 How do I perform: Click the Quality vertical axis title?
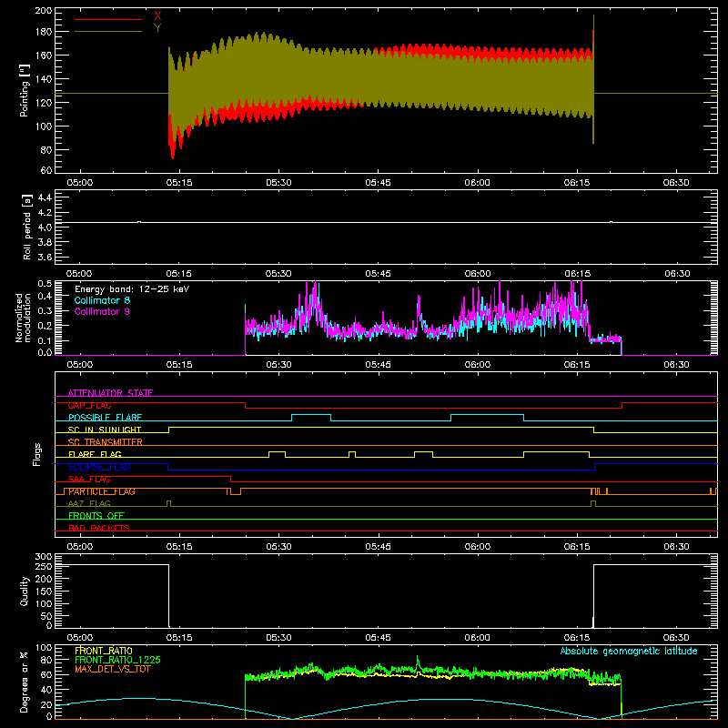[x=25, y=591]
